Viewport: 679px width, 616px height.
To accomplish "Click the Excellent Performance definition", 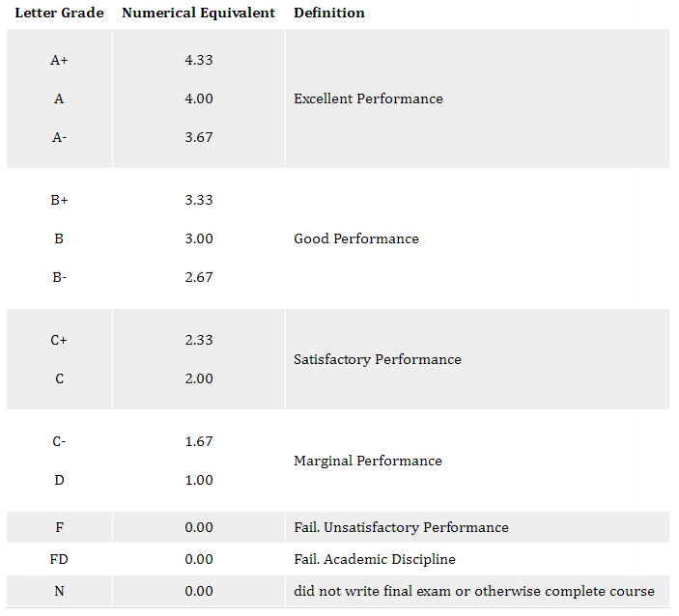I will pyautogui.click(x=368, y=98).
